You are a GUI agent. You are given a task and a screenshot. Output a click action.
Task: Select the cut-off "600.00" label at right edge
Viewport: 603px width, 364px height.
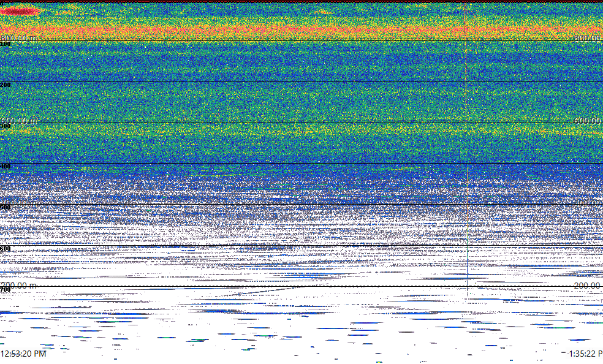click(x=588, y=120)
